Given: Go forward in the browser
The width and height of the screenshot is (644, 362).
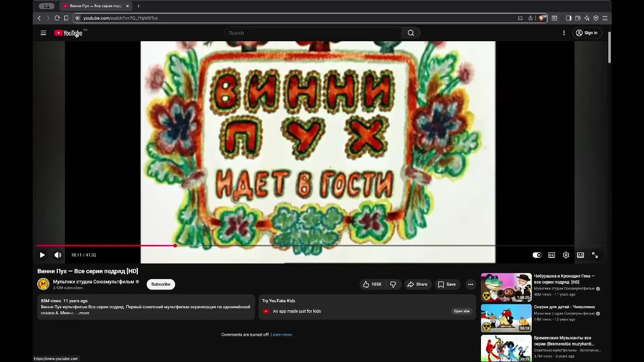Looking at the screenshot, I should click(48, 18).
